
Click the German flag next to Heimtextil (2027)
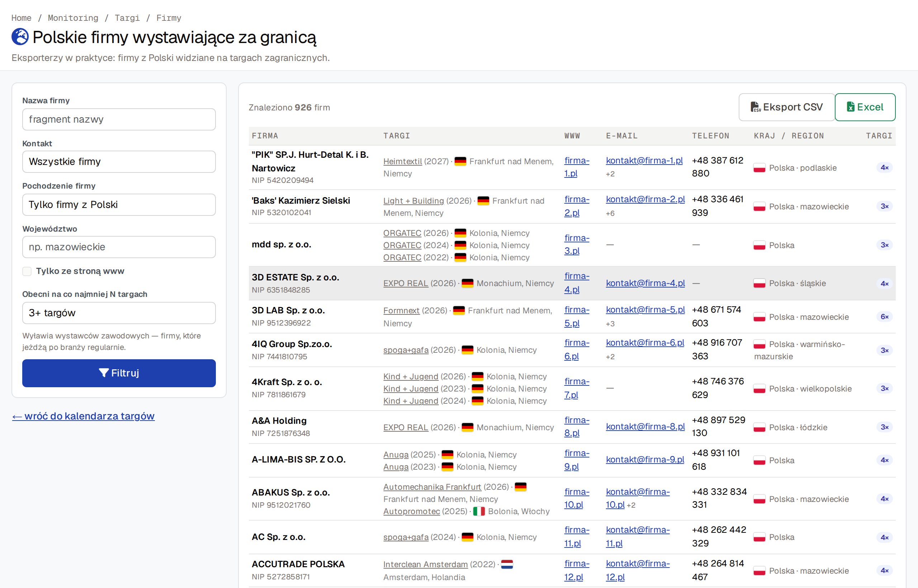click(x=460, y=161)
